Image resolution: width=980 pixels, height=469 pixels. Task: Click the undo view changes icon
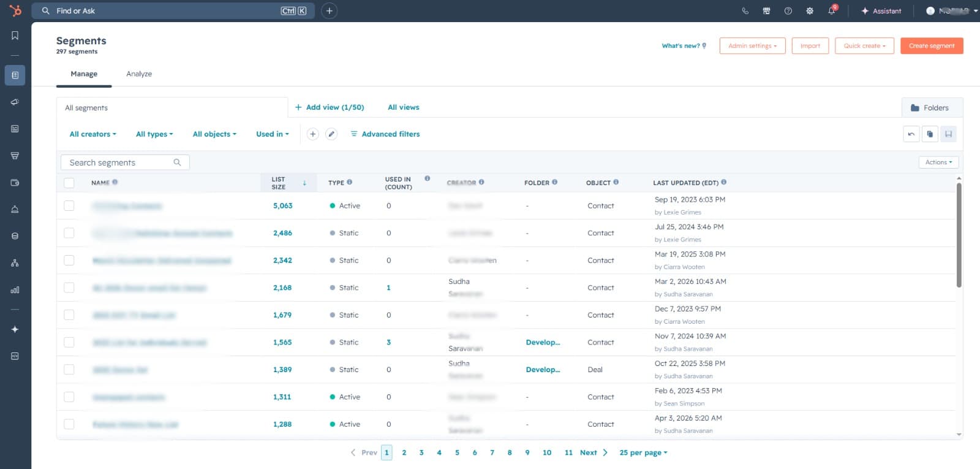click(911, 134)
